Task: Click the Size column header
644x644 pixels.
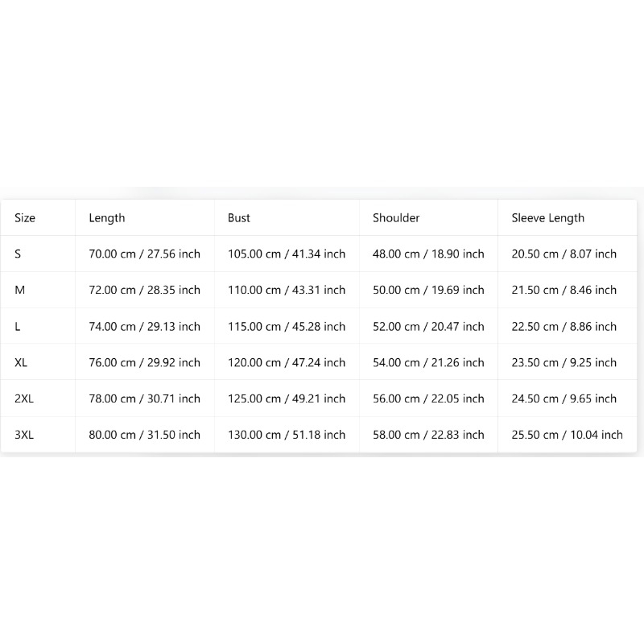Action: coord(25,217)
